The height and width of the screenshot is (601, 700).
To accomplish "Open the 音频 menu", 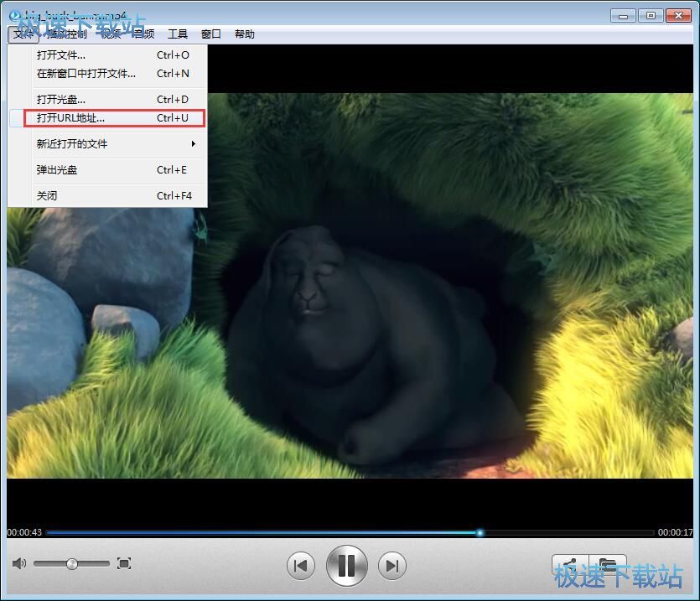I will (143, 34).
